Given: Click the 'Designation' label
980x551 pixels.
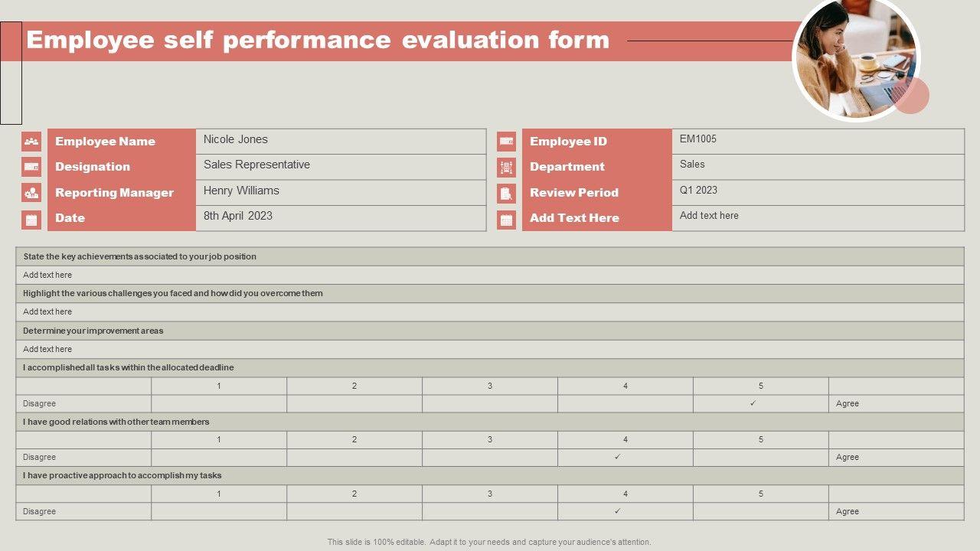Looking at the screenshot, I should click(x=93, y=167).
